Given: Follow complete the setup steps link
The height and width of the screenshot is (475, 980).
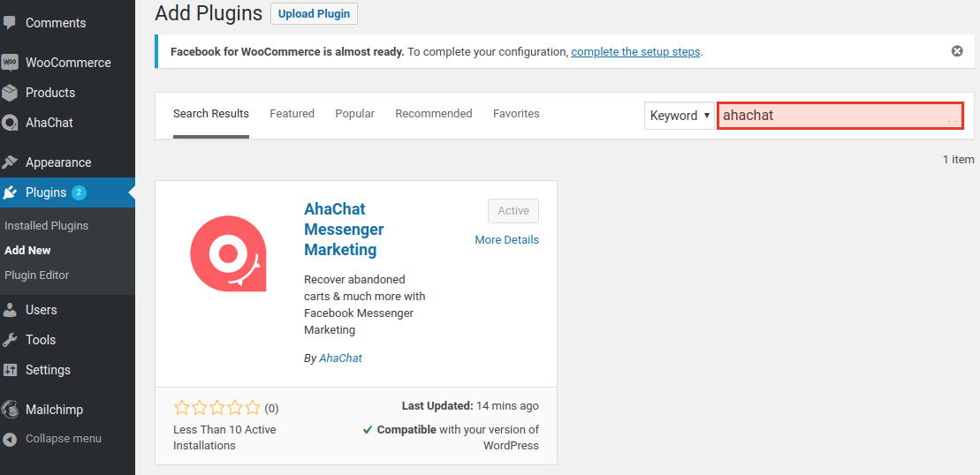Looking at the screenshot, I should pos(635,52).
